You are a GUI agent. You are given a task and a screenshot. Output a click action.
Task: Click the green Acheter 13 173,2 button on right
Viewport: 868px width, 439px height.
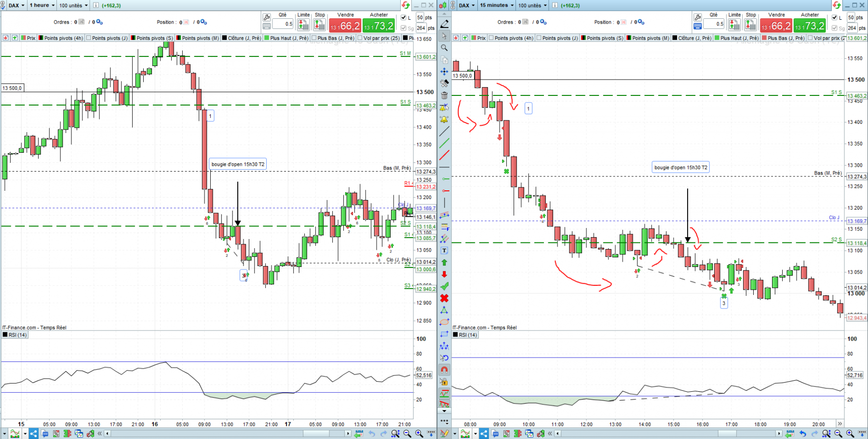point(810,26)
